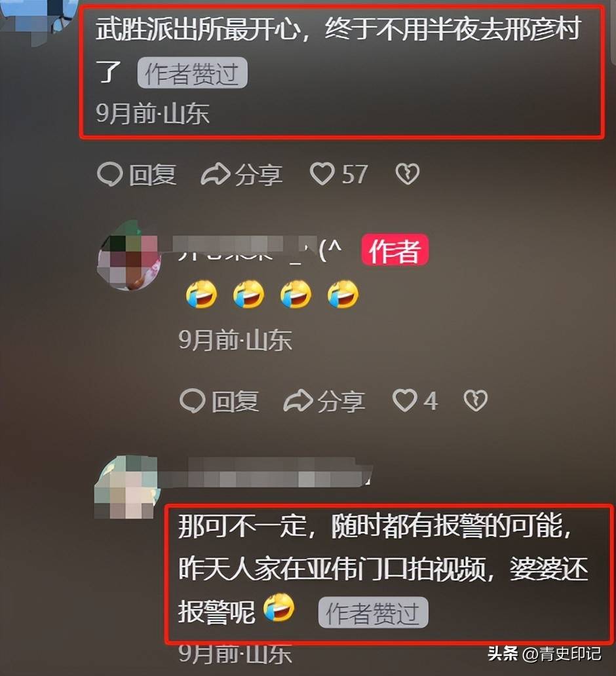Click share arrow icon under the author's emoji reply
The image size is (616, 676).
point(298,400)
